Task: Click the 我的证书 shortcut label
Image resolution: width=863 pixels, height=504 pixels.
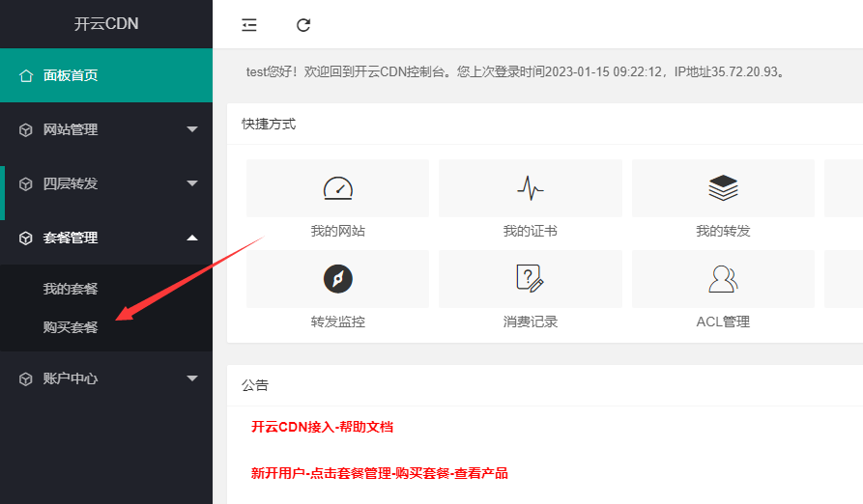Action: (x=531, y=231)
